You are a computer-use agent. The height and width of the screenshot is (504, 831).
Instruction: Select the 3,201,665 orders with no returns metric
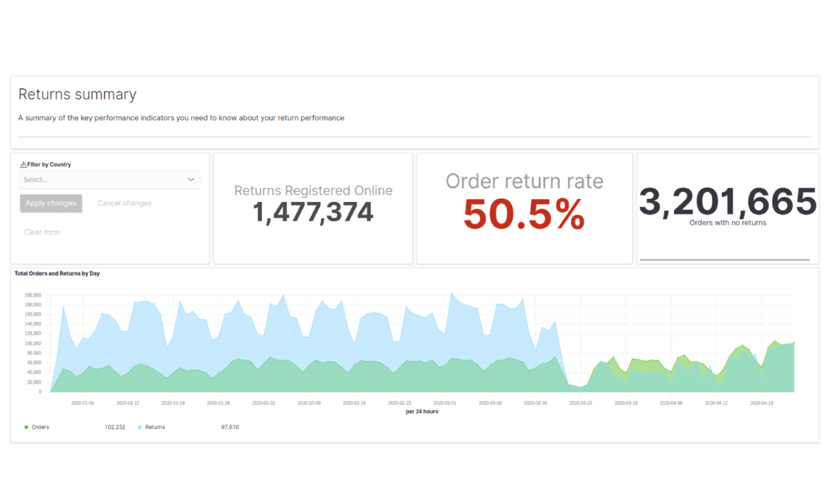point(727,202)
